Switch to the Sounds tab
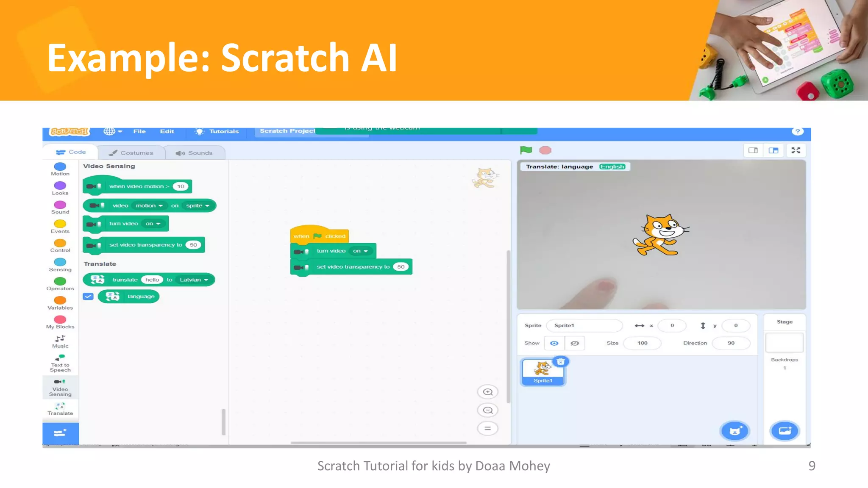868x488 pixels. 194,153
